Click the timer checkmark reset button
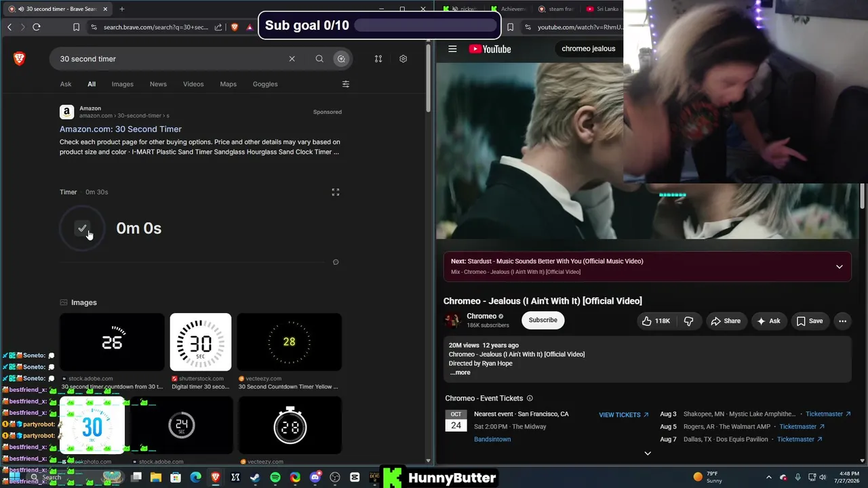The image size is (868, 488). (82, 228)
